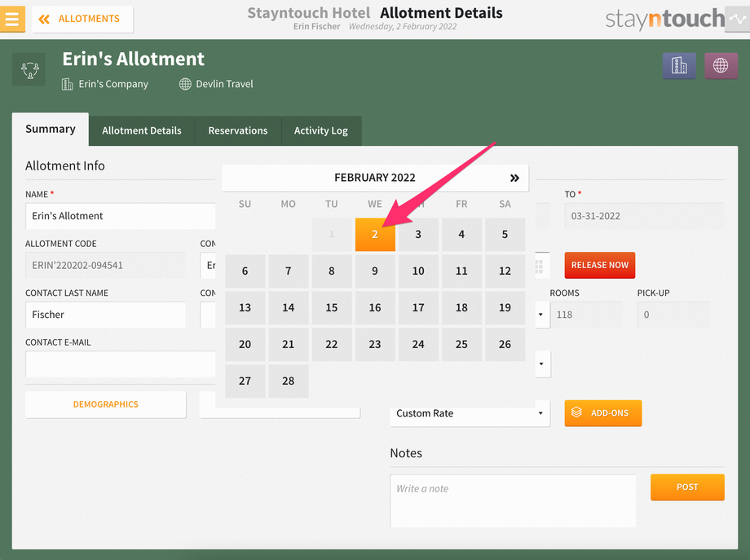Screen dimensions: 750x560
Task: Click the calendar month title February 2022
Action: [x=374, y=178]
